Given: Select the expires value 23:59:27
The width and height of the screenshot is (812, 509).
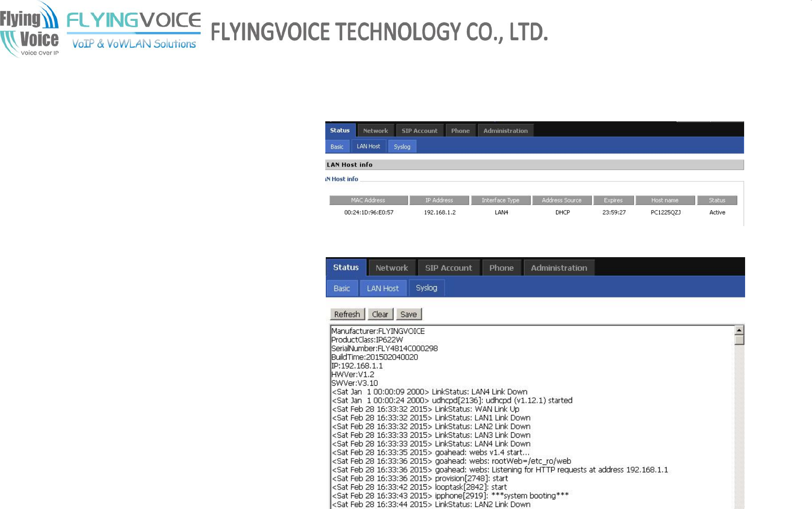Looking at the screenshot, I should click(x=614, y=213).
